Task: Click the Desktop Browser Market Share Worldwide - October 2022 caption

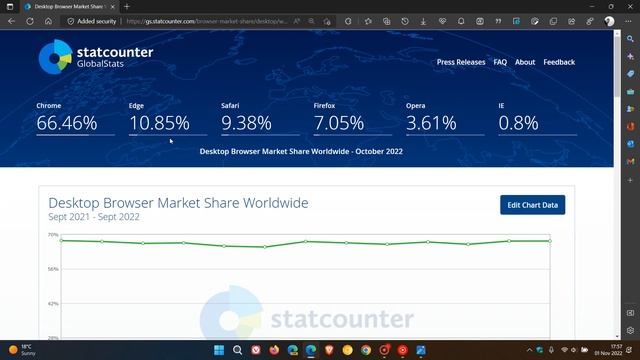Action: 301,151
